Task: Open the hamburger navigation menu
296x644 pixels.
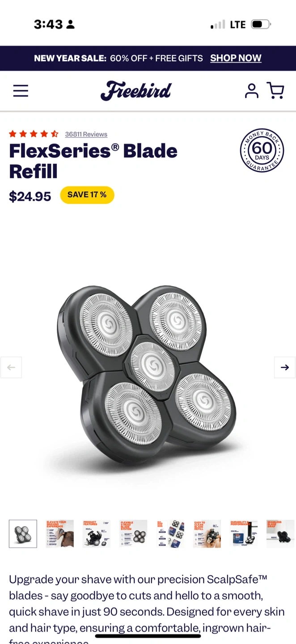Action: point(21,91)
